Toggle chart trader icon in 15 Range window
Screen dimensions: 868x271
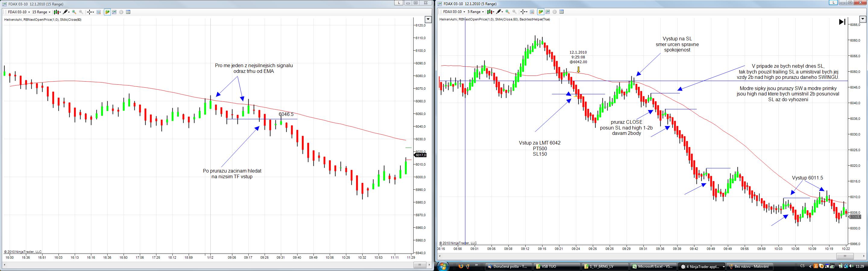pyautogui.click(x=107, y=12)
